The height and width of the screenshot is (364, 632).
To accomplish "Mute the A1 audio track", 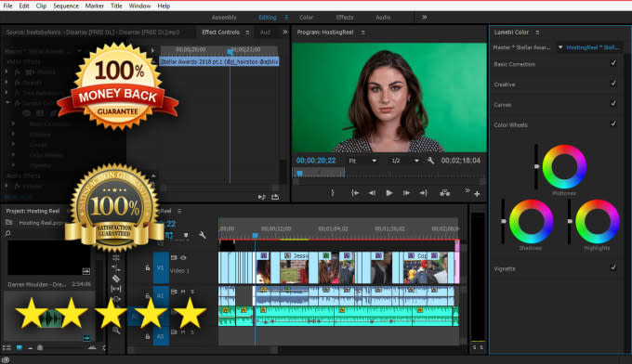I will point(183,292).
